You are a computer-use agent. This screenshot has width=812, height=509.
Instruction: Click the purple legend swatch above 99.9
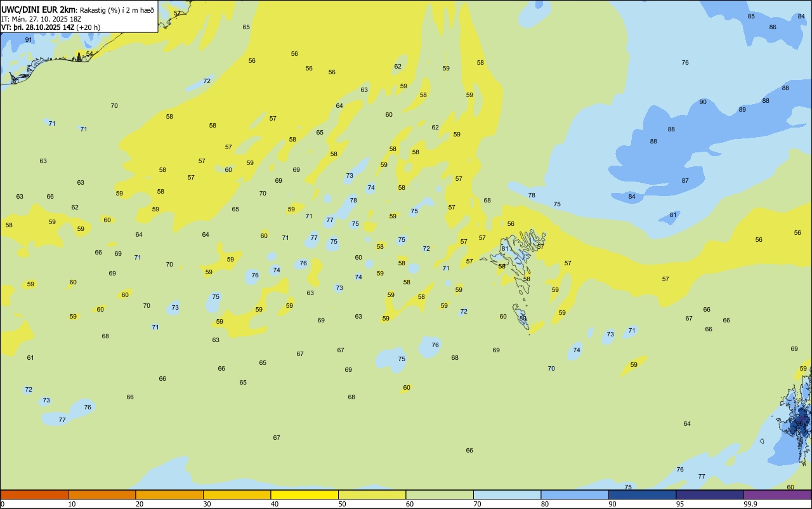point(777,494)
